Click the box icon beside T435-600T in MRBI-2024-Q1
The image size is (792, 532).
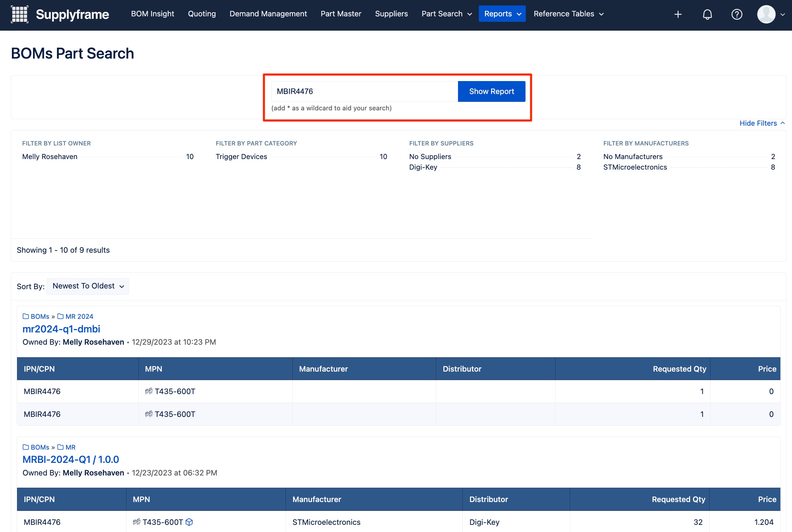click(189, 522)
